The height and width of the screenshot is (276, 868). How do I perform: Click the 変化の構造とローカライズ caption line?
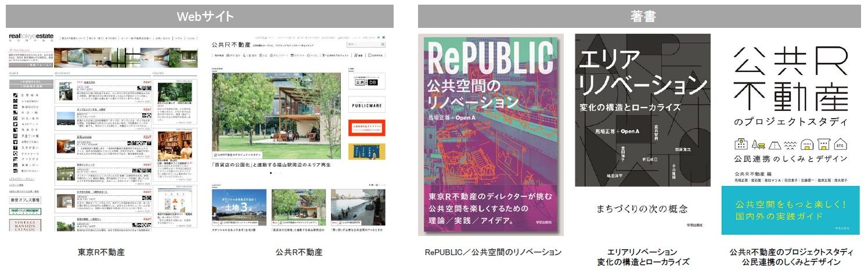643,262
